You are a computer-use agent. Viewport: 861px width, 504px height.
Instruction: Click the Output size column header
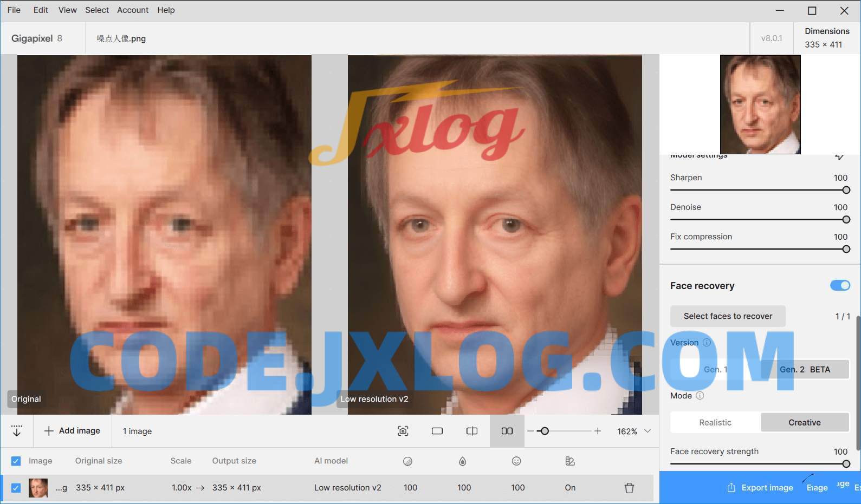pos(234,461)
